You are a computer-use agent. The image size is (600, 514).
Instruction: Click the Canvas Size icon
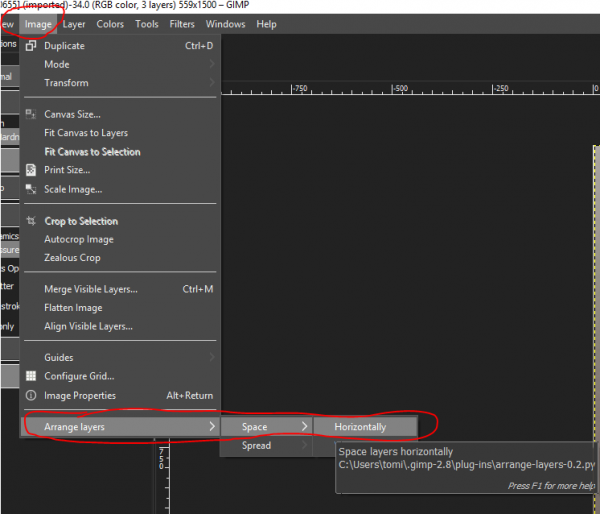coord(31,114)
